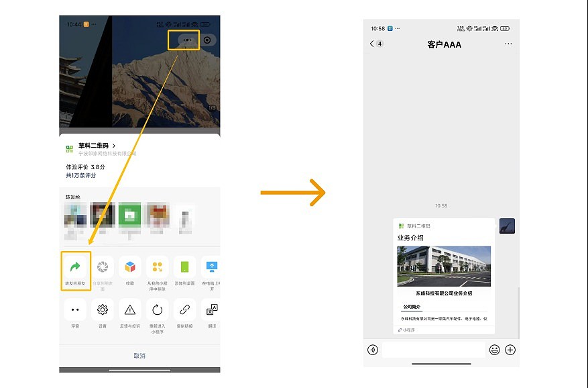Tap the 宁波邻家网络科技有限公司 company name
The width and height of the screenshot is (588, 388).
[107, 153]
